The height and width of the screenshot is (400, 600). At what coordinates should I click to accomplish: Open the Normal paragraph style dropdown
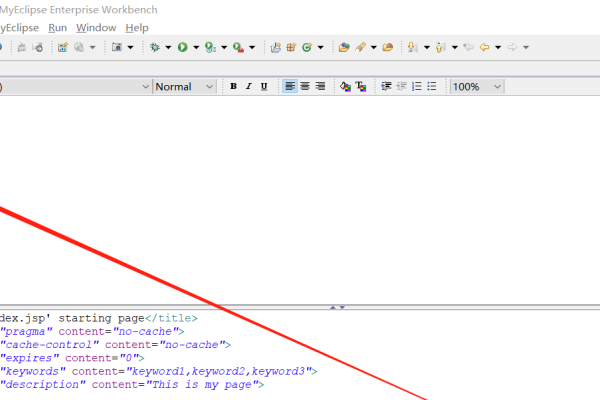coord(184,87)
